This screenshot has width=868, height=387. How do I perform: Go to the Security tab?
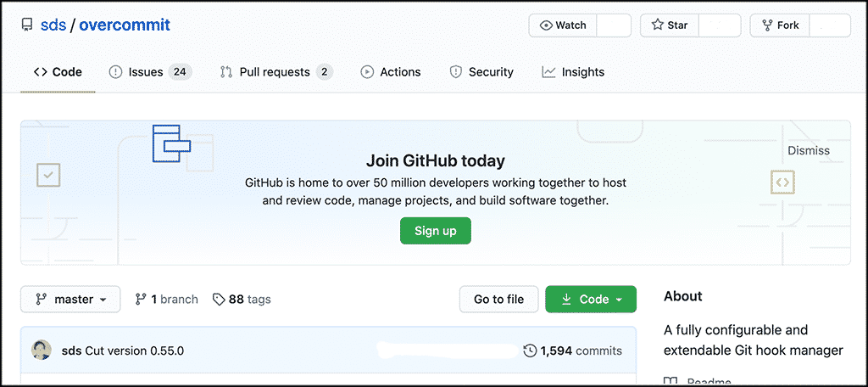481,72
